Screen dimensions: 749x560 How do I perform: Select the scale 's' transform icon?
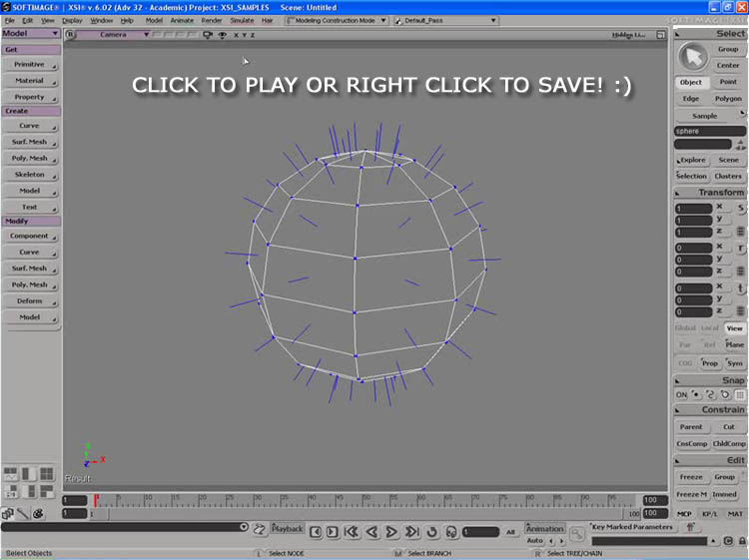coord(740,207)
